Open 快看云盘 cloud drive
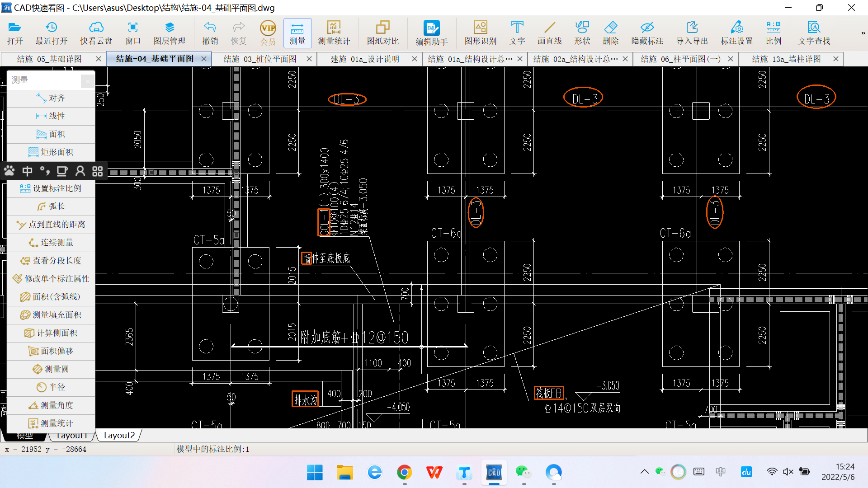Viewport: 868px width, 488px height. 96,33
